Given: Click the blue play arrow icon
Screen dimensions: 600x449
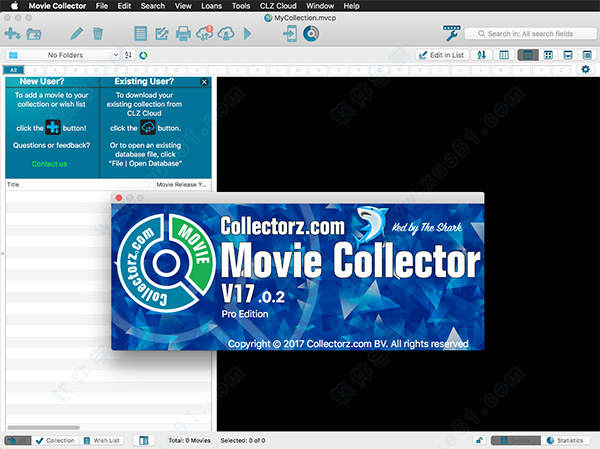Looking at the screenshot, I should coord(248,34).
